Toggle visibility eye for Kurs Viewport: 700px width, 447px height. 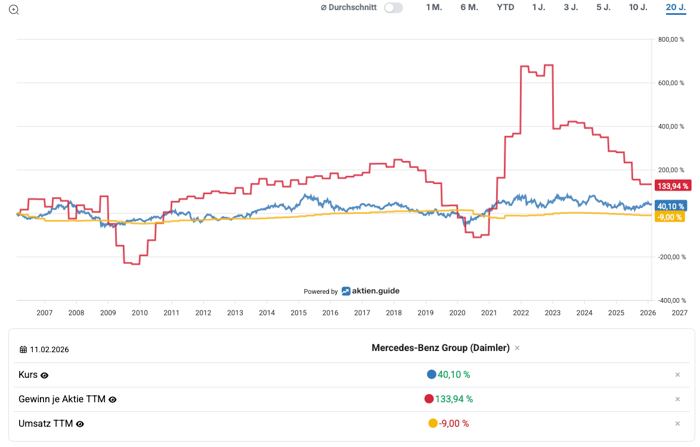coord(45,376)
